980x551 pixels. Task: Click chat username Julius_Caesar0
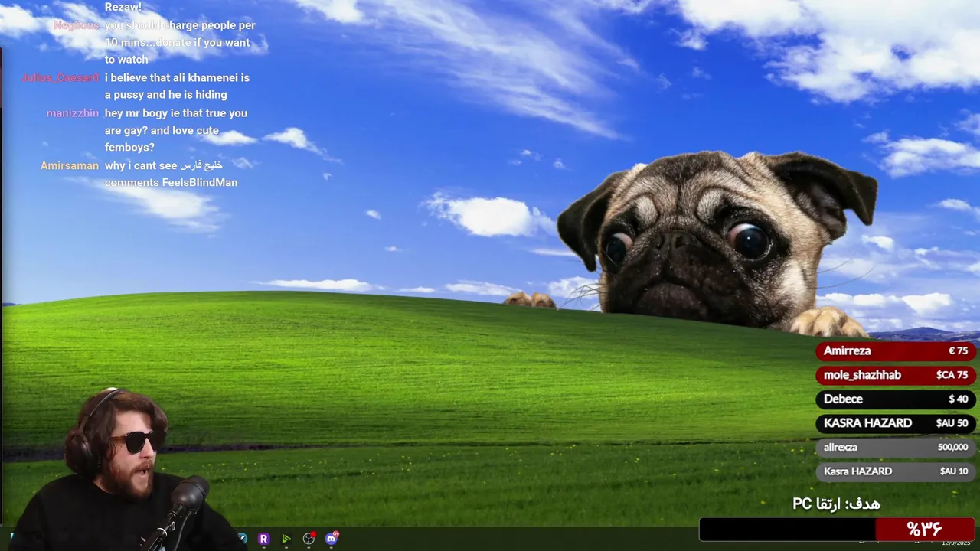pyautogui.click(x=60, y=77)
